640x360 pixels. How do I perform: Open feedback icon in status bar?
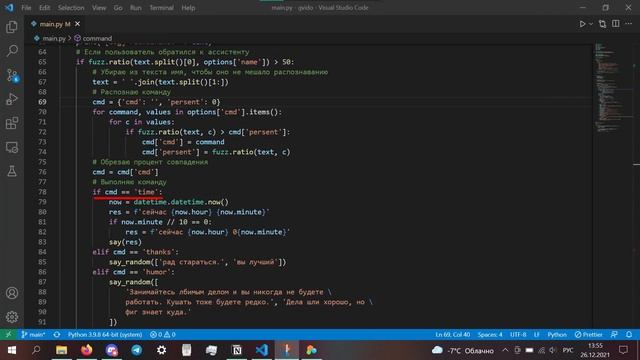pyautogui.click(x=614, y=334)
